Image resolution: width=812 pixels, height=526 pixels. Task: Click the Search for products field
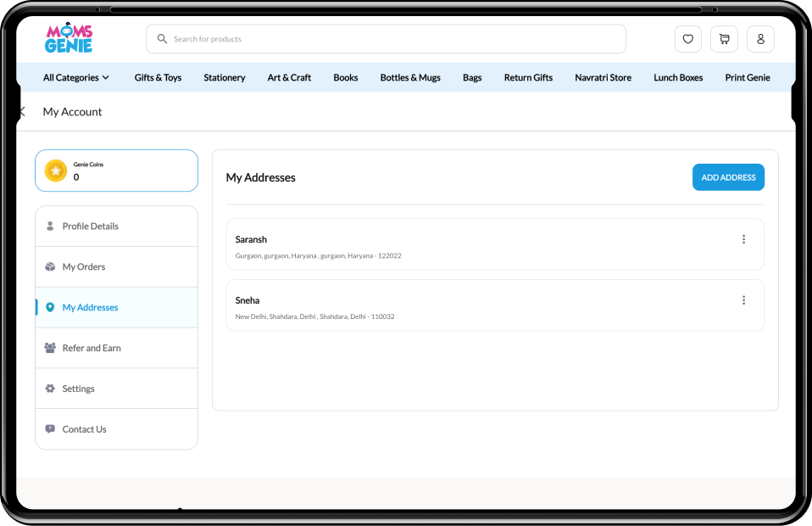[390, 39]
